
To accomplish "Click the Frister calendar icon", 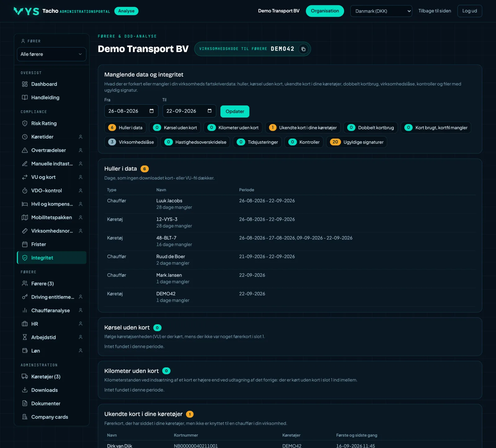I will point(25,244).
